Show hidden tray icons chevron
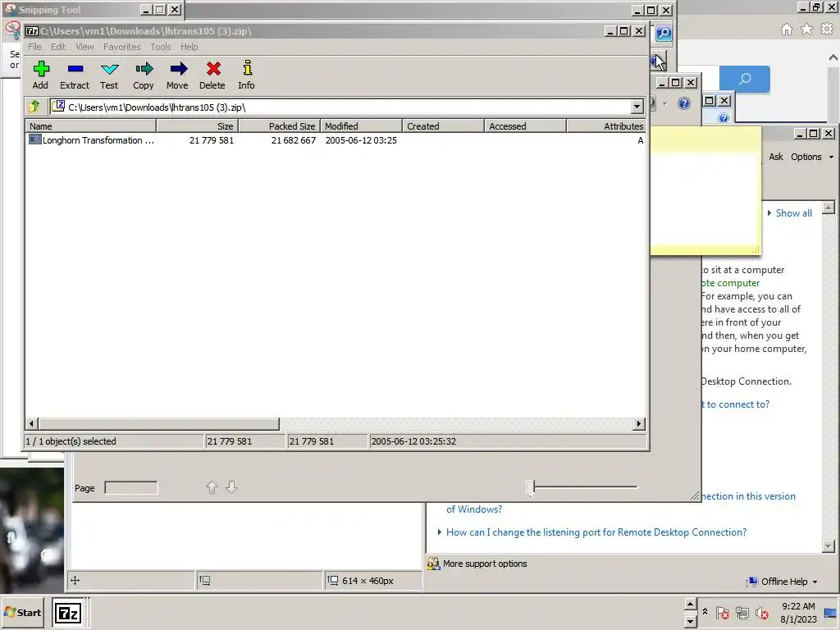The height and width of the screenshot is (630, 840). click(x=705, y=612)
